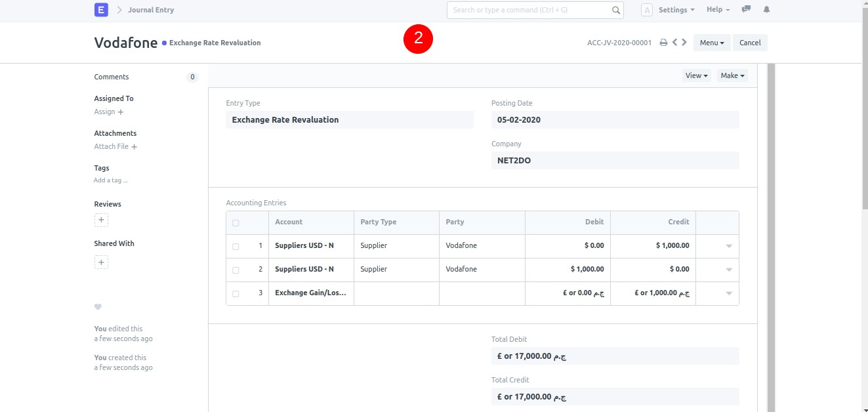Viewport: 868px width, 412px height.
Task: Click the Company field NET2DO
Action: point(615,160)
